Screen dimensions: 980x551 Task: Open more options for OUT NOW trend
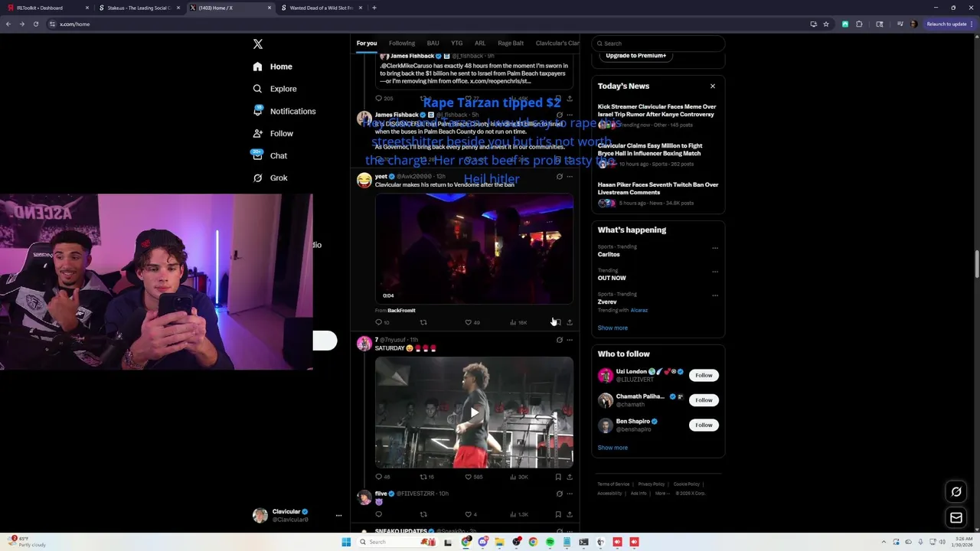[715, 272]
